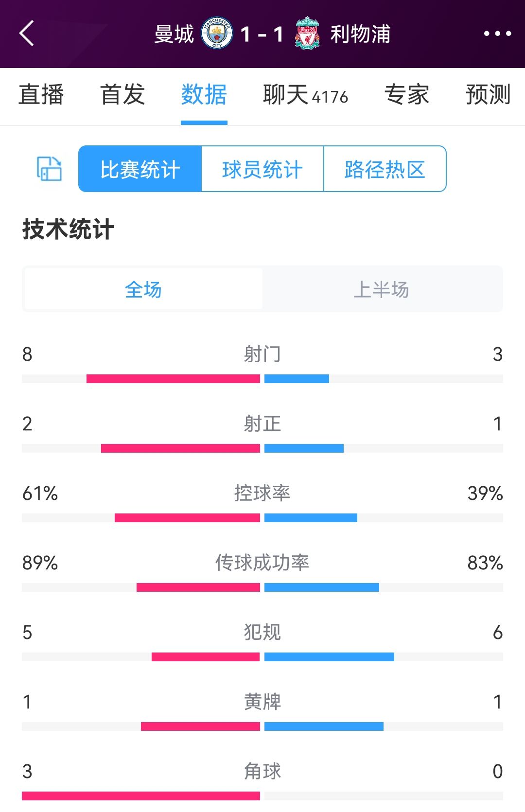Tap the 利物浦 team name

tap(361, 34)
